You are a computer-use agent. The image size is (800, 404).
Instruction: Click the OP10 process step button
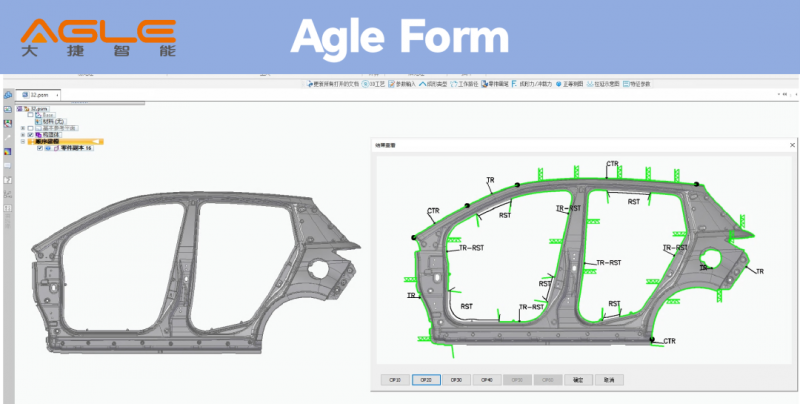[395, 380]
